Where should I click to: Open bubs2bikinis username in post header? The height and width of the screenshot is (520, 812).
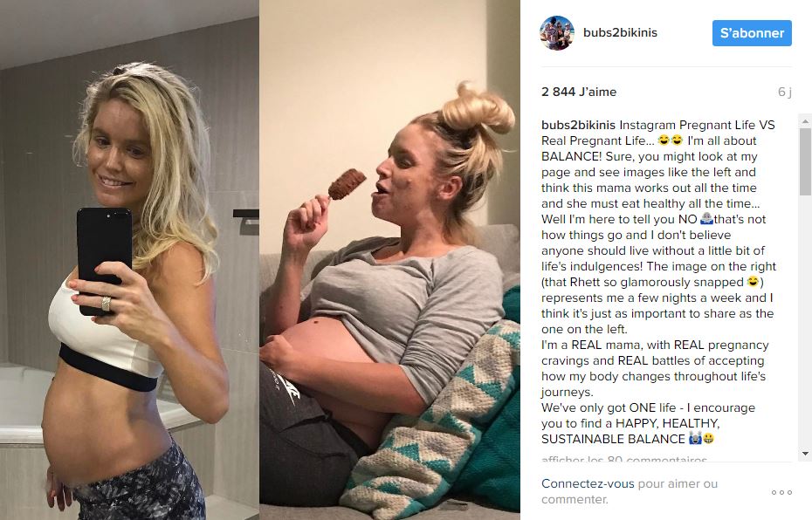(x=620, y=32)
